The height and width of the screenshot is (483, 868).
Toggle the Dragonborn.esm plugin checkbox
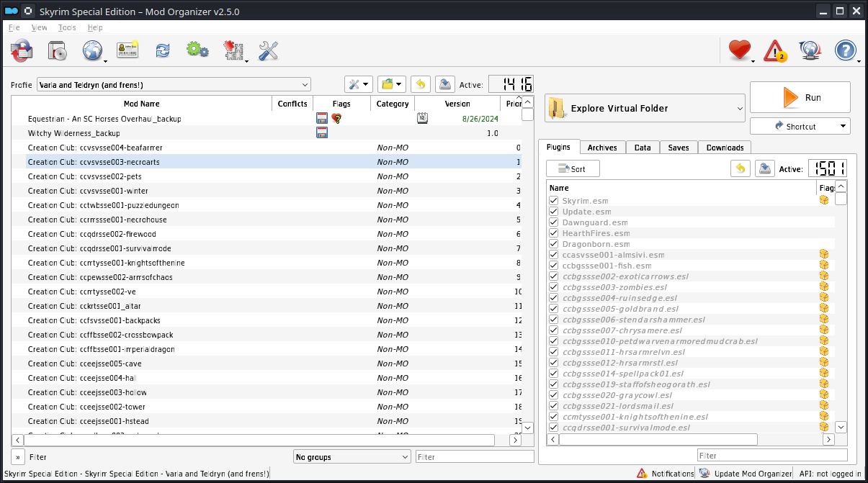tap(554, 244)
